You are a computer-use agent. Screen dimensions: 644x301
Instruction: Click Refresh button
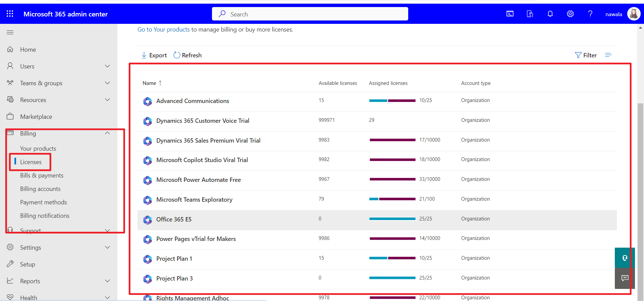point(187,55)
